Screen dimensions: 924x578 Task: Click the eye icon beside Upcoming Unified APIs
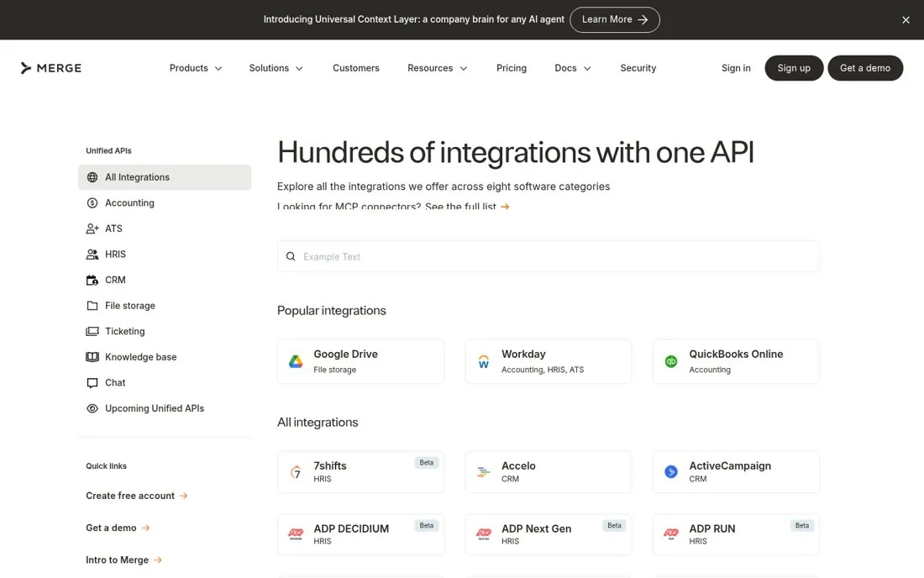(92, 408)
